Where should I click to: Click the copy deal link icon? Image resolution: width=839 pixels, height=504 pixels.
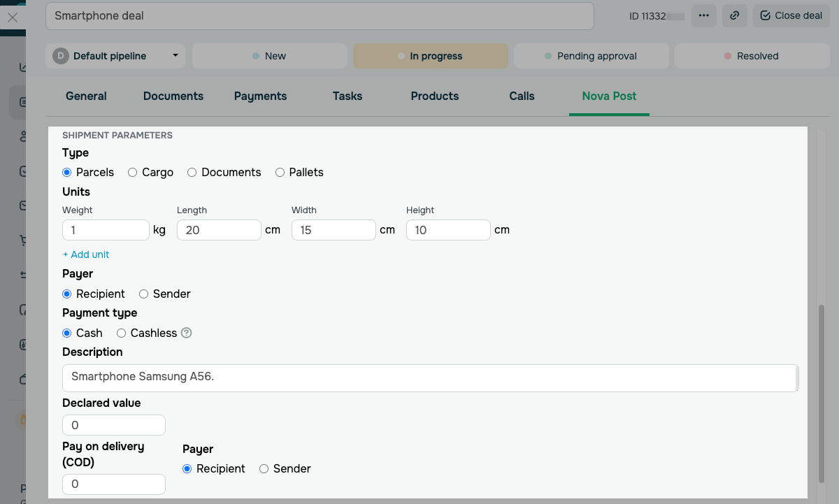(734, 15)
